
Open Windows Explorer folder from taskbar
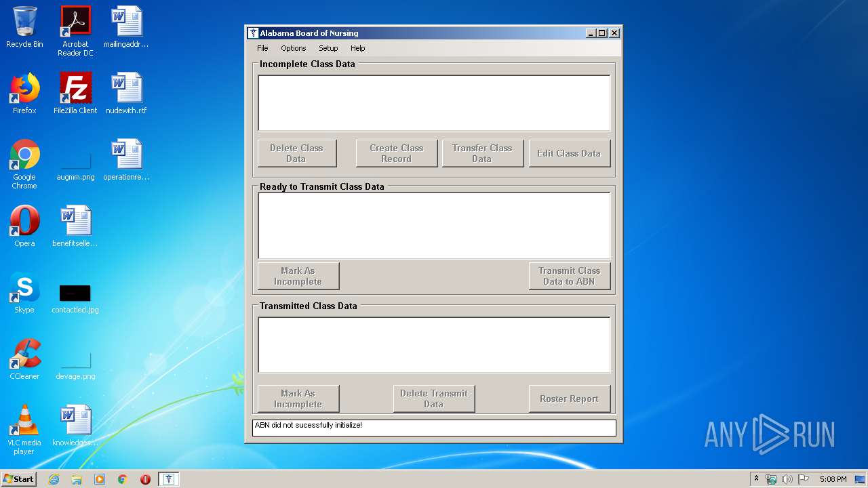pos(77,479)
